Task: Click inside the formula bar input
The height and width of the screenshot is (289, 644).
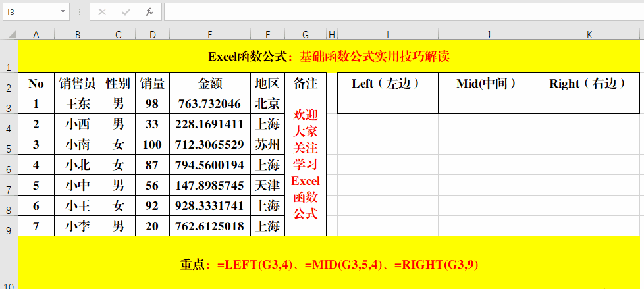Action: tap(404, 12)
